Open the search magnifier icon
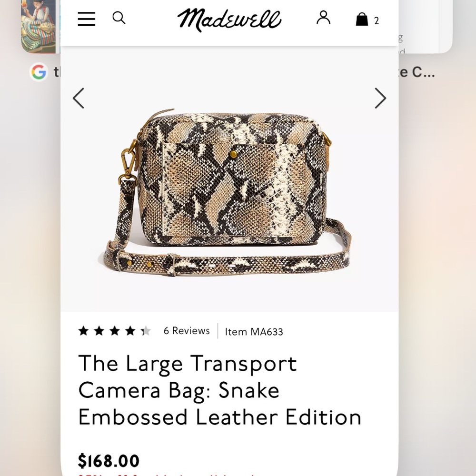This screenshot has height=476, width=476. tap(119, 18)
